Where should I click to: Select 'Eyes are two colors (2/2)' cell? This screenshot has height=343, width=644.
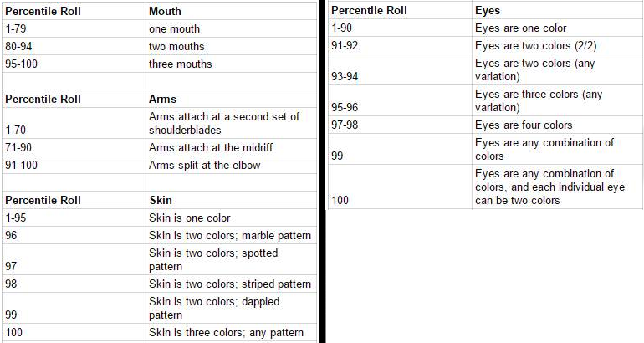click(x=557, y=46)
